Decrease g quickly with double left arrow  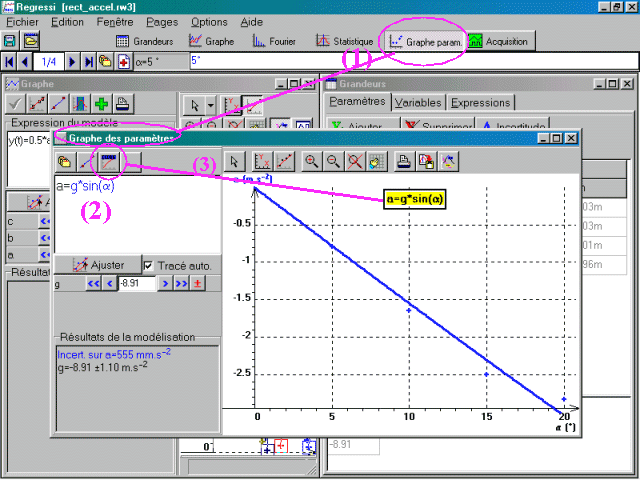94,284
